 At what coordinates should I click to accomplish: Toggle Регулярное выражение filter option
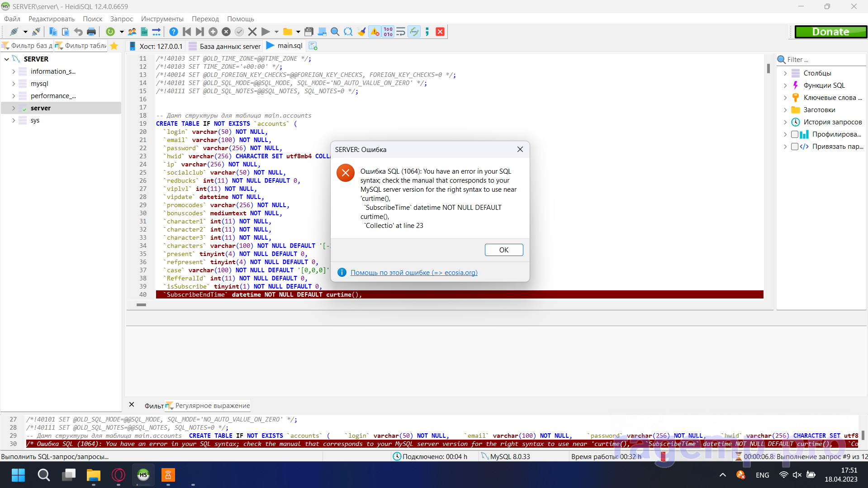point(208,406)
